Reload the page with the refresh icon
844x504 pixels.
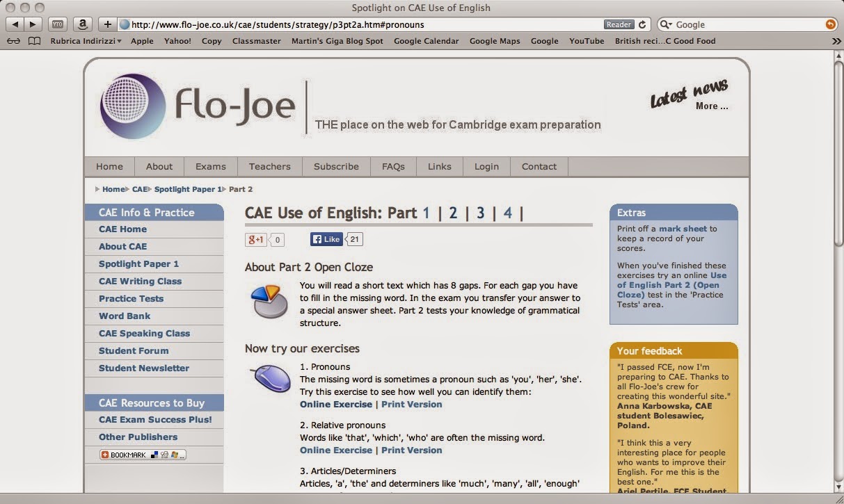click(x=642, y=24)
